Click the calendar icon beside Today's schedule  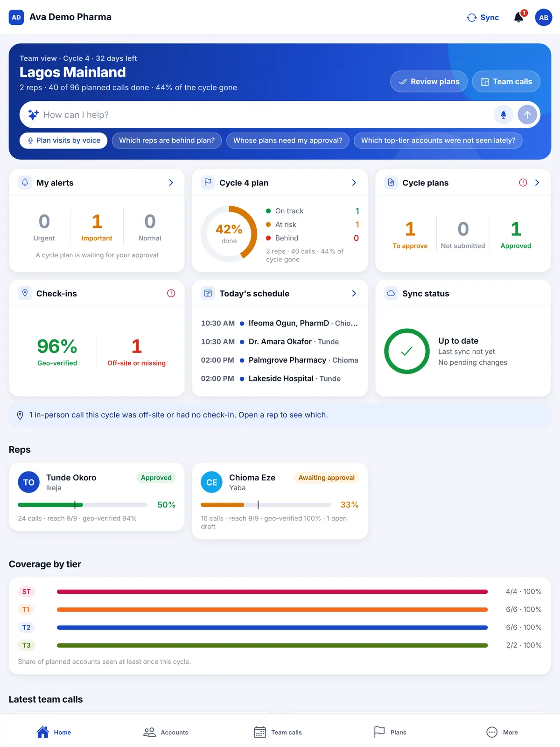tap(208, 293)
